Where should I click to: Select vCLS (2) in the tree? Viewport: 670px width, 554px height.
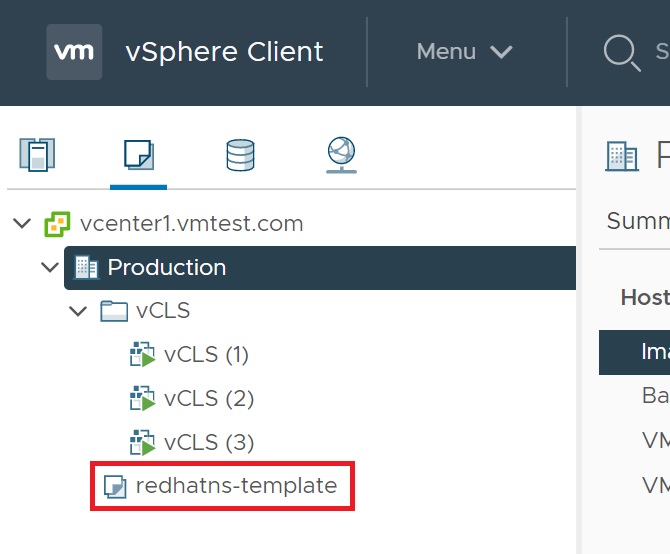209,399
